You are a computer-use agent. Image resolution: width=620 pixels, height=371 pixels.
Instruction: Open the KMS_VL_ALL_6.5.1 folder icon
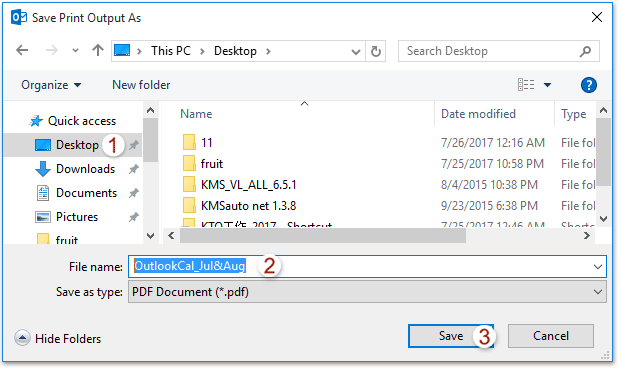(189, 185)
